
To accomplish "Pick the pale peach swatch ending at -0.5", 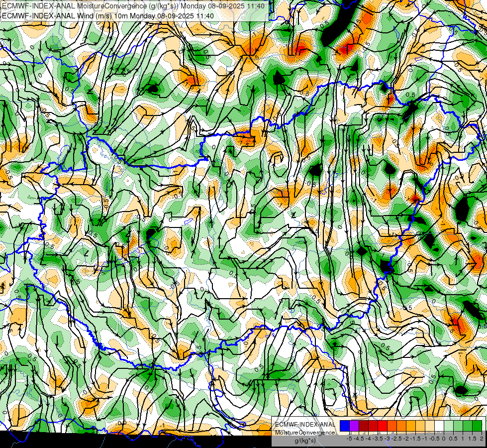I will click(x=430, y=426).
